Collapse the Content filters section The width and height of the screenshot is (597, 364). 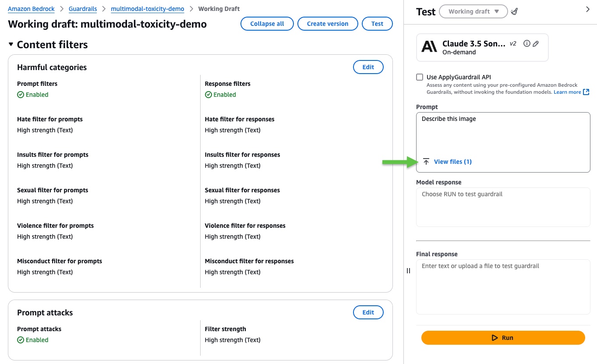[x=11, y=45]
